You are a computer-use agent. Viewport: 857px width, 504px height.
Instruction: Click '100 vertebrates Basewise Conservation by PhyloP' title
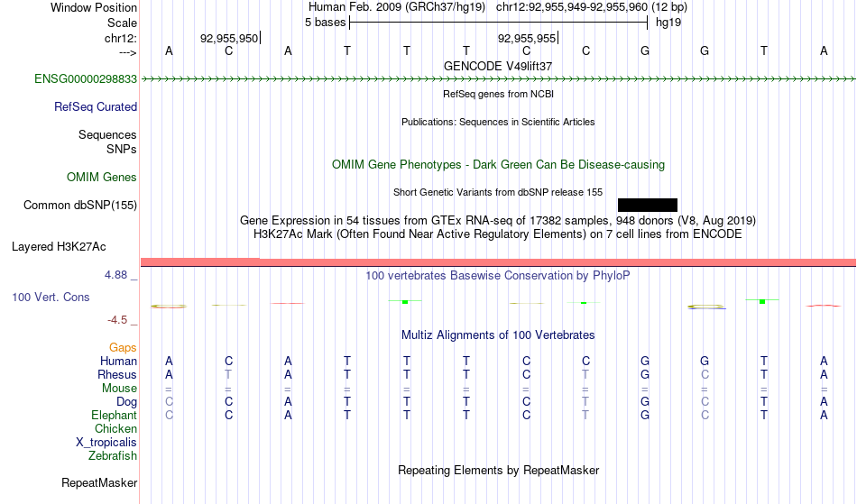pyautogui.click(x=497, y=275)
